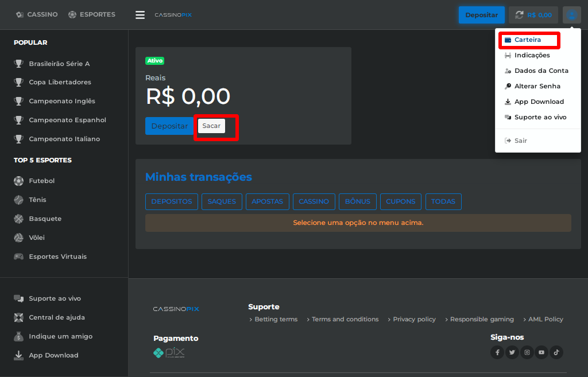The image size is (588, 377).
Task: Click the Facebook icon under Siga-nos
Action: click(497, 352)
